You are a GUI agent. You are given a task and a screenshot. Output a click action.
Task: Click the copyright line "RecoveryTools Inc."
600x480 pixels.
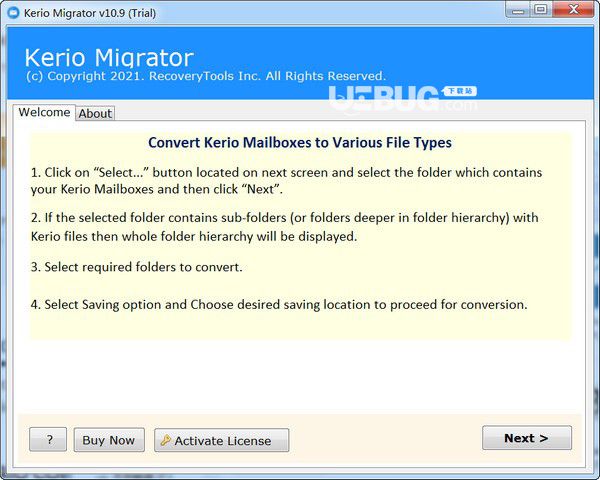(x=205, y=76)
